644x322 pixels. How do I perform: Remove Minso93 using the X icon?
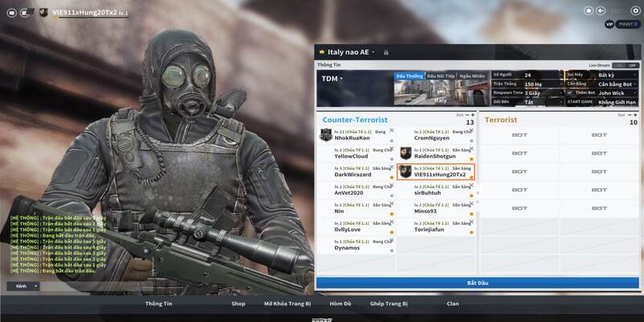click(x=472, y=204)
